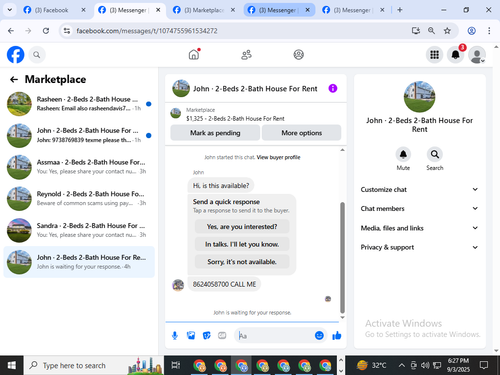The width and height of the screenshot is (500, 375).
Task: Open the tab search dropdown arrow
Action: click(x=10, y=10)
